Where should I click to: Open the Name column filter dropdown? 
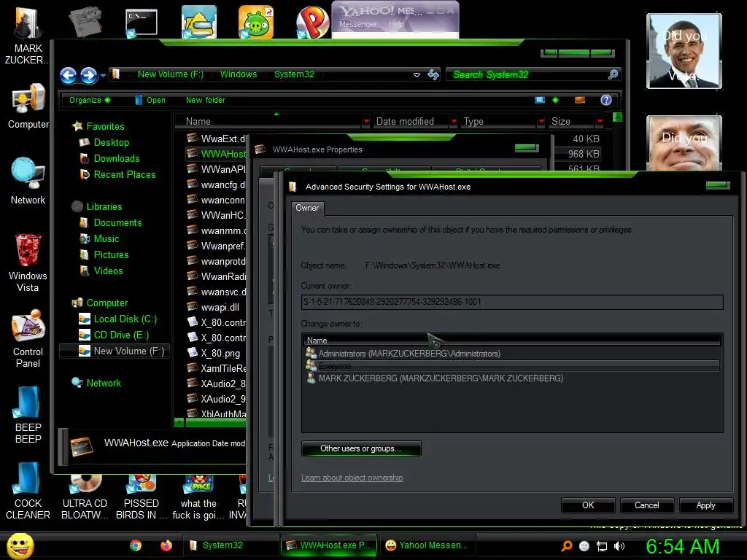[366, 122]
